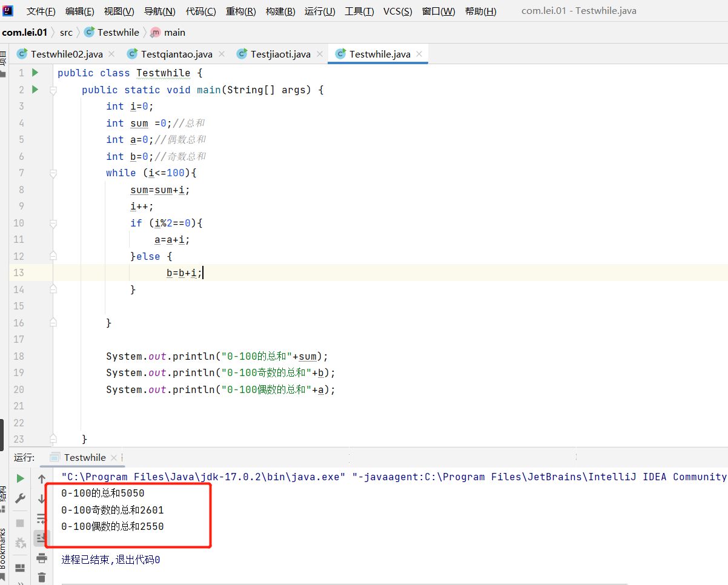The height and width of the screenshot is (585, 728).
Task: Open the 重构(R) menu
Action: coord(241,12)
